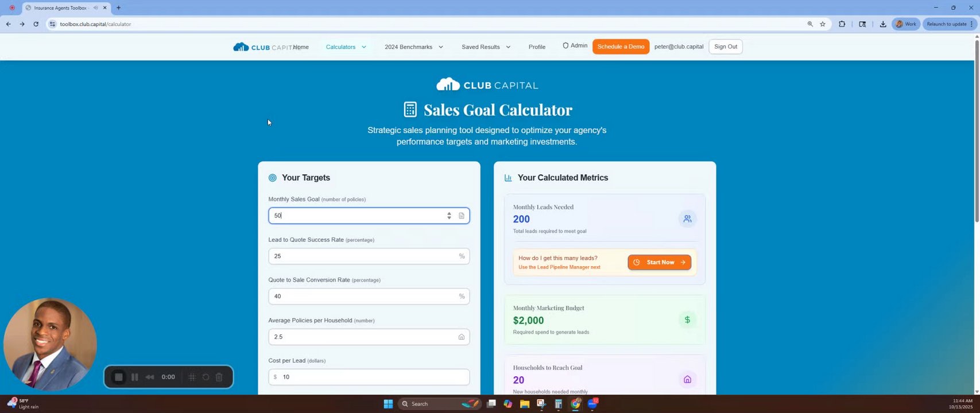Open the Home nav item

point(301,47)
